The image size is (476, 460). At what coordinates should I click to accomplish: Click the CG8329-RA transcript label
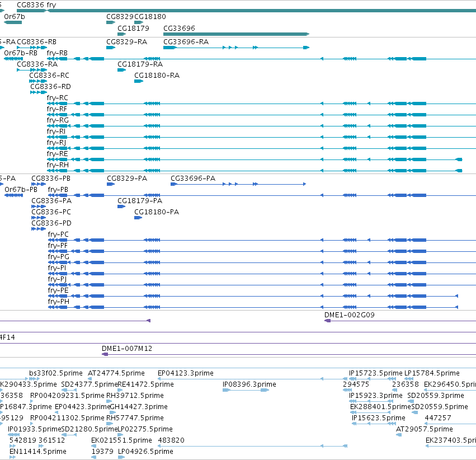(126, 42)
